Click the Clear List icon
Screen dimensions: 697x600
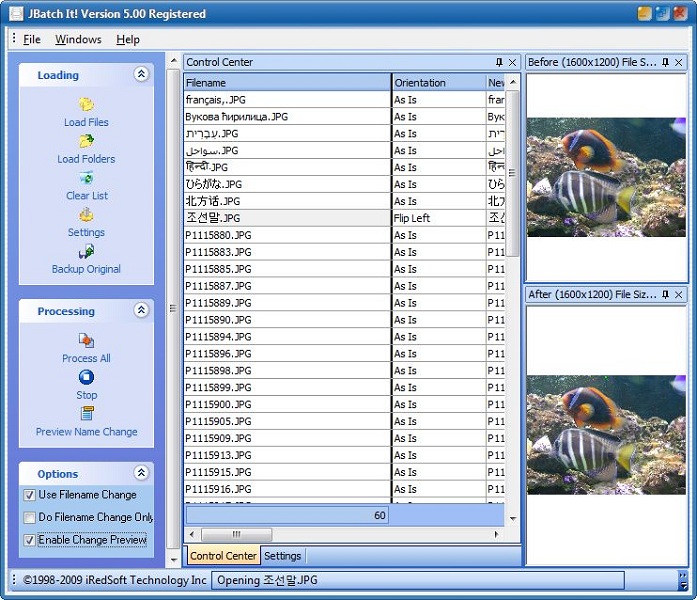(x=86, y=178)
